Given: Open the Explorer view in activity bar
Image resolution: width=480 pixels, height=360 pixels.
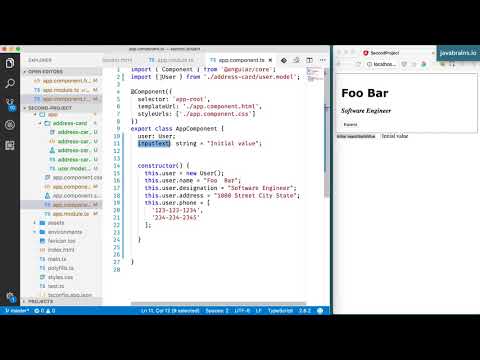Looking at the screenshot, I should click(x=10, y=63).
